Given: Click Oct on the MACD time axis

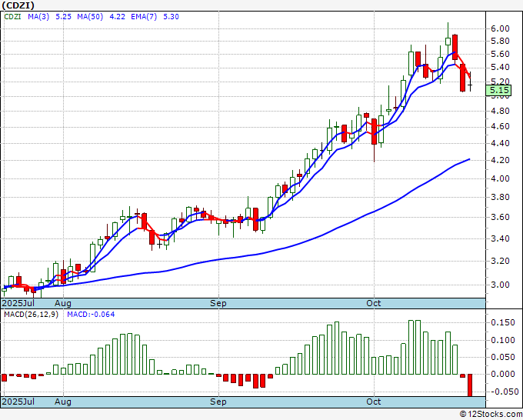Looking at the screenshot, I should click(373, 402).
